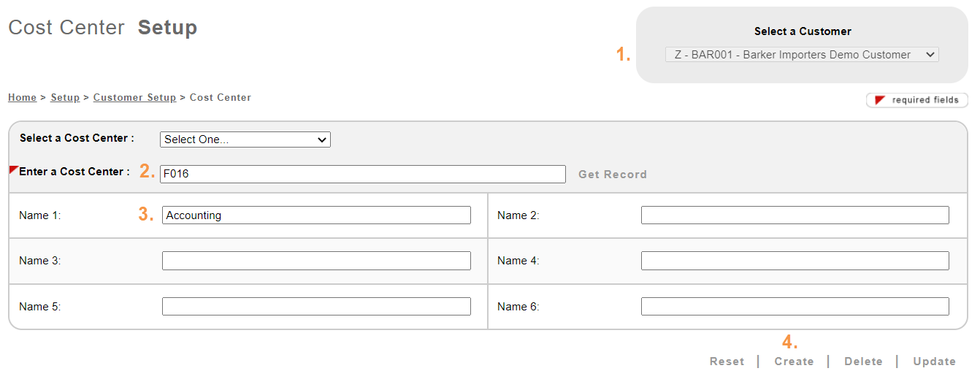Click the red flag beside Enter a Cost Center

(x=13, y=169)
